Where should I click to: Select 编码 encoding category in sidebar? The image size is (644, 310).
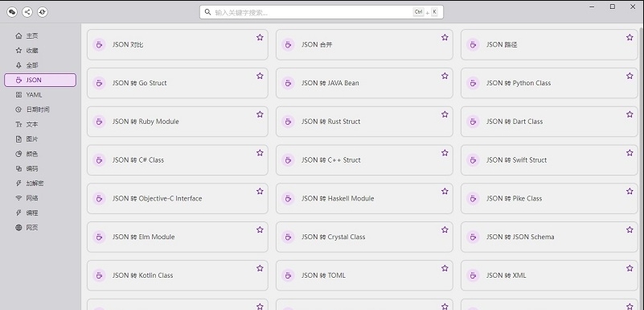click(x=40, y=168)
